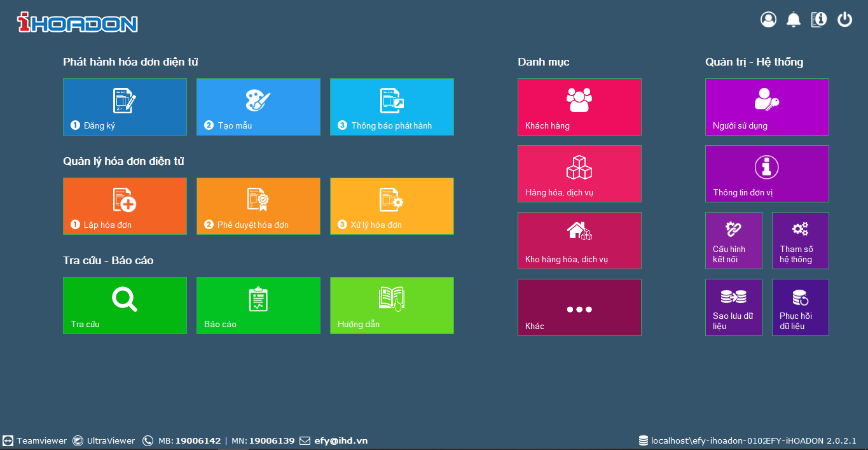Viewport: 868px width, 450px height.
Task: Expand the Khác more categories tile
Action: (x=579, y=307)
